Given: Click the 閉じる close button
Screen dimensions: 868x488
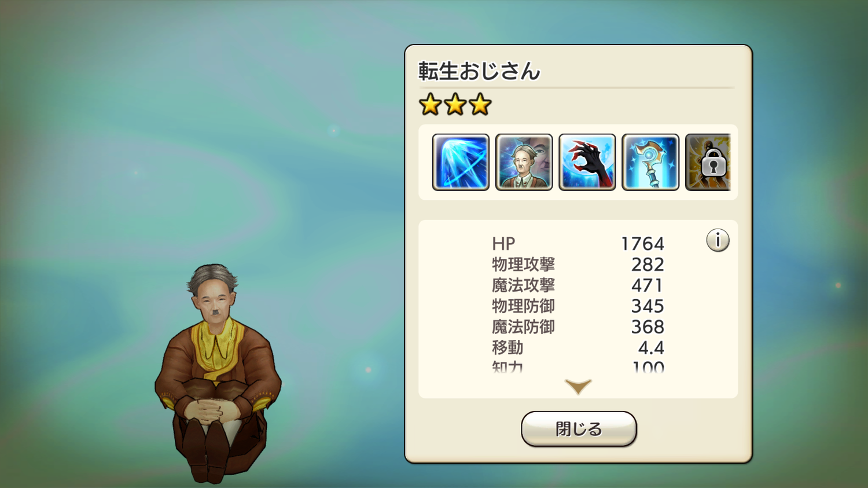Looking at the screenshot, I should click(x=579, y=429).
